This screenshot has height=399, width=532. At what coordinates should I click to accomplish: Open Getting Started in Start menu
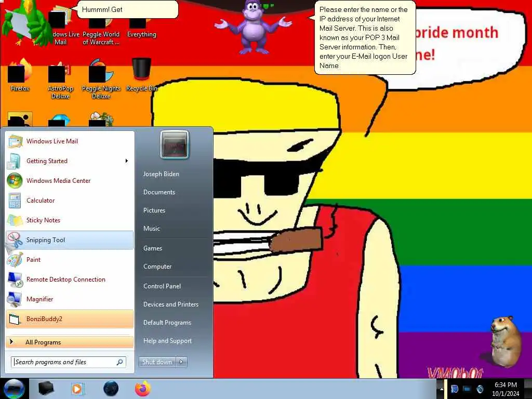click(70, 161)
